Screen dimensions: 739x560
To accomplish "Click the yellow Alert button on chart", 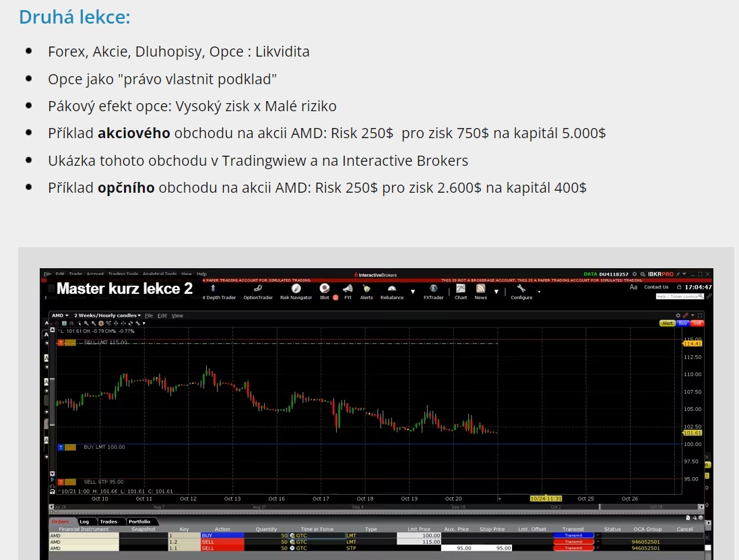I will [668, 323].
